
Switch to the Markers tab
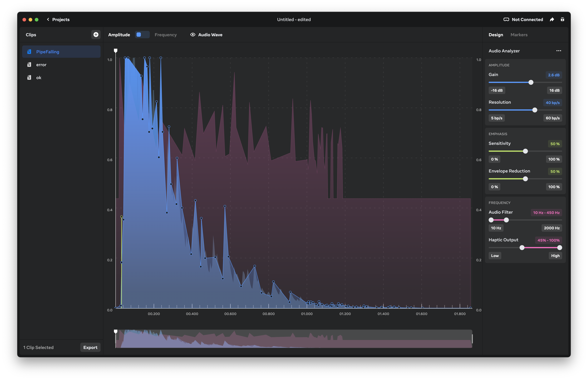tap(519, 35)
